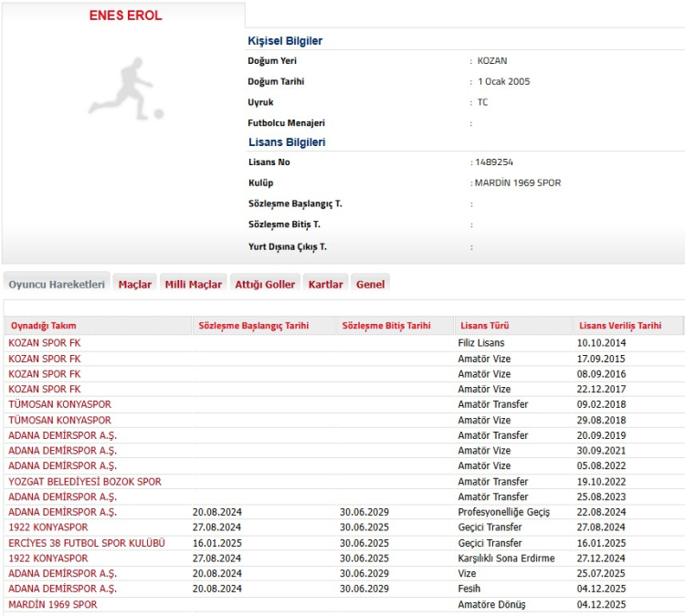Select the Attığı Goller tab
Screen dimensions: 685x616
(265, 284)
